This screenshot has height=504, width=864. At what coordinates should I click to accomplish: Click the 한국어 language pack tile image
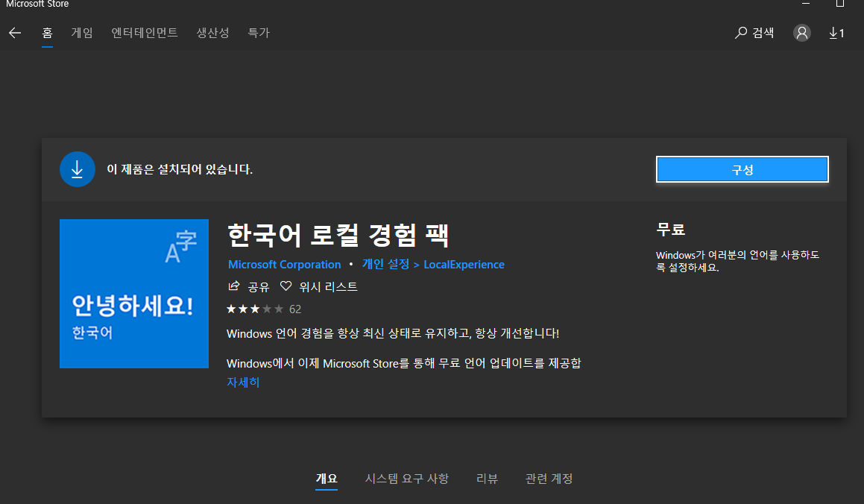(x=134, y=294)
